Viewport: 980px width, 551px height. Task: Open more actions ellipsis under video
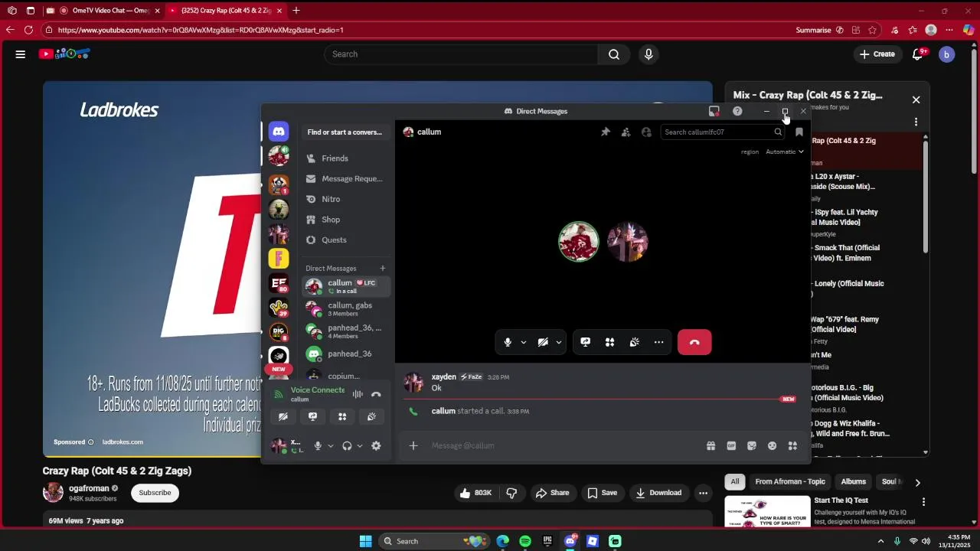[703, 493]
